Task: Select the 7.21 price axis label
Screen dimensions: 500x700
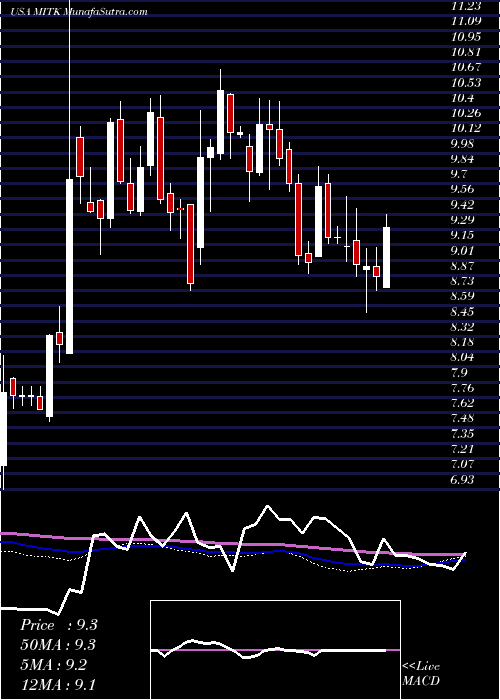Action: pos(463,449)
